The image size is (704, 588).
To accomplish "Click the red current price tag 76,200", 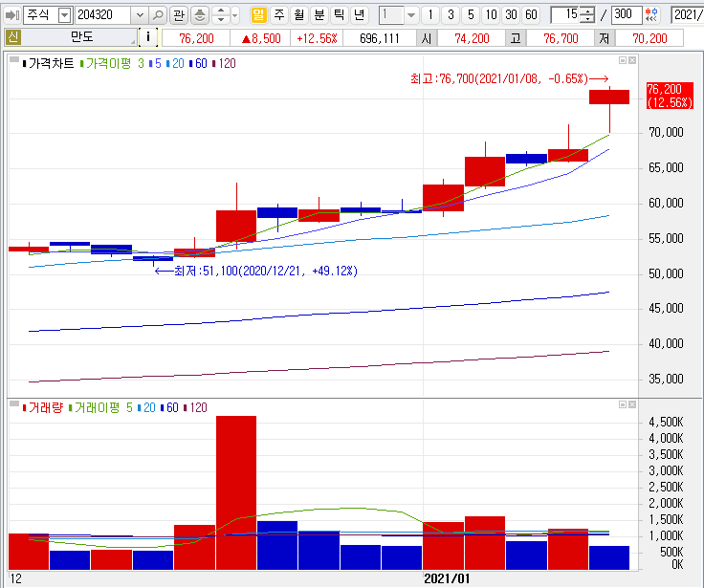I will (x=670, y=96).
